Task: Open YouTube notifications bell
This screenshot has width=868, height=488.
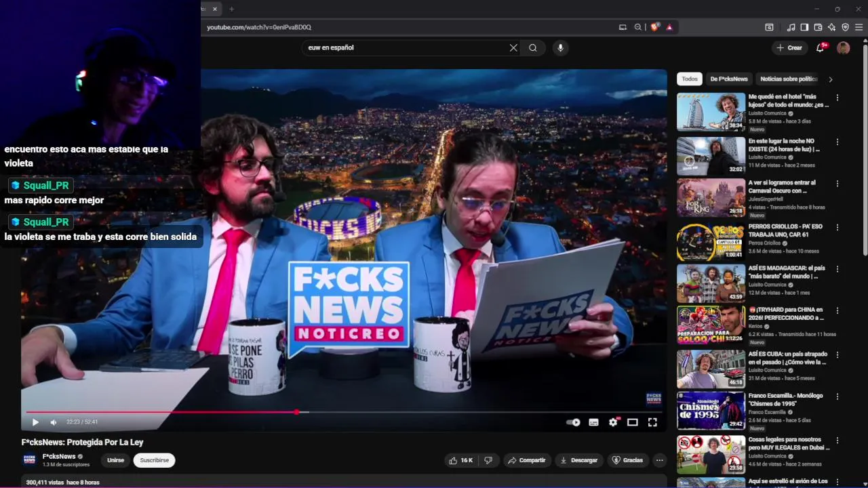Action: pyautogui.click(x=821, y=47)
